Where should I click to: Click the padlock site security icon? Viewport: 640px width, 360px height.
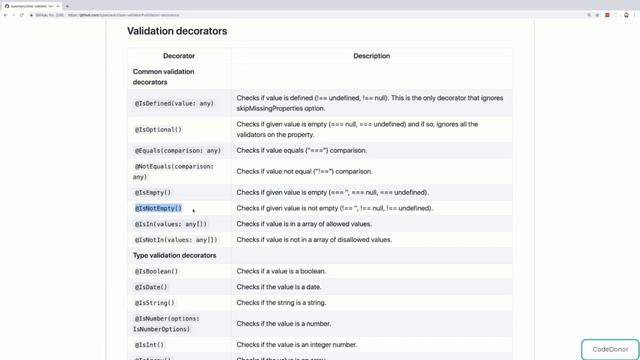click(x=32, y=15)
